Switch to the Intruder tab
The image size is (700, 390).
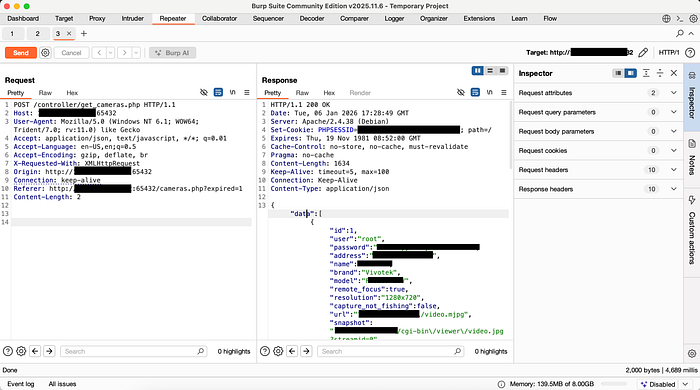pyautogui.click(x=133, y=18)
